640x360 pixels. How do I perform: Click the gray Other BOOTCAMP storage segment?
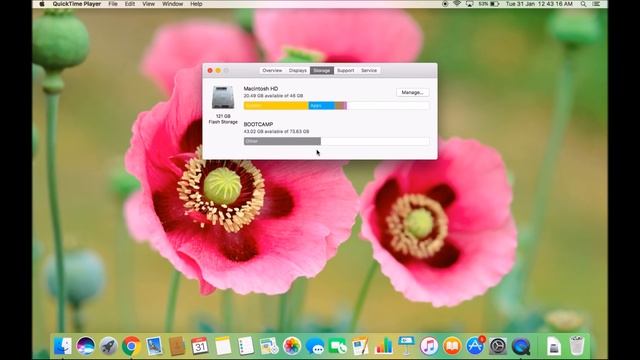tap(282, 141)
